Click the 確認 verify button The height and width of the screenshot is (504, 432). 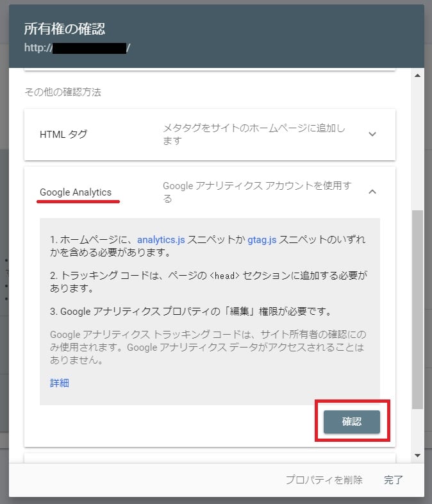352,421
